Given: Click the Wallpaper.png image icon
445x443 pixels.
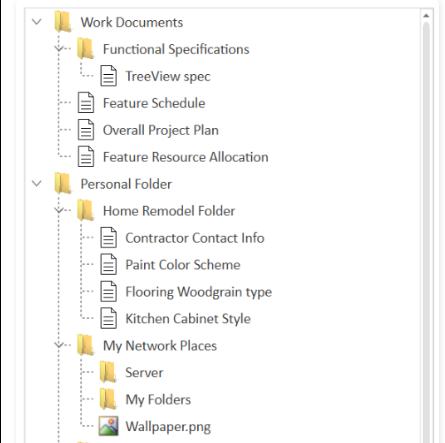Looking at the screenshot, I should pos(109,426).
